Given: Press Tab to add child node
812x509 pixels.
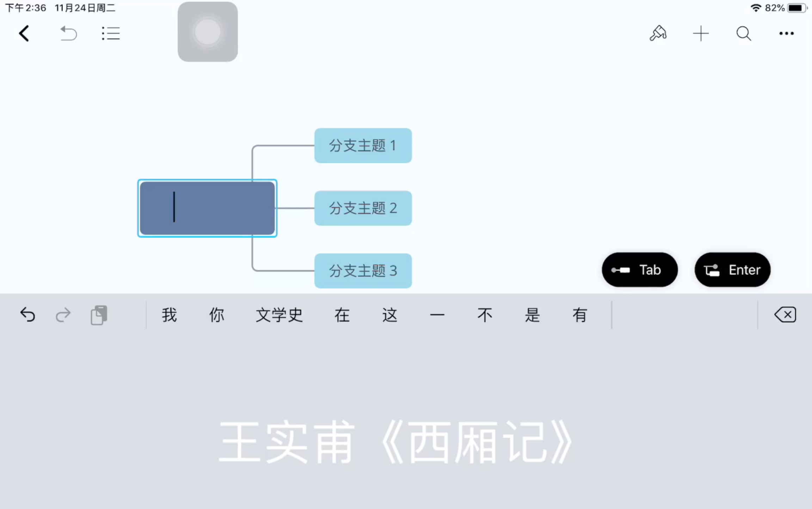Looking at the screenshot, I should coord(639,269).
